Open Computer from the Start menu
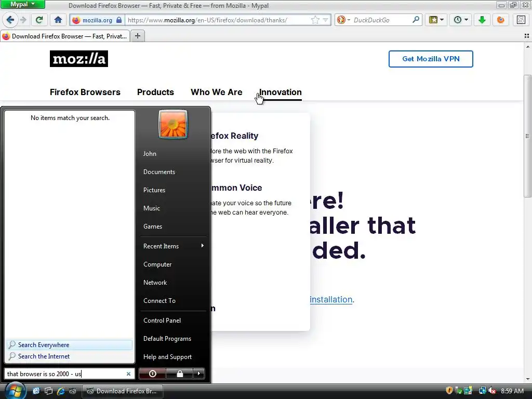Viewport: 532px width, 399px height. 157,264
